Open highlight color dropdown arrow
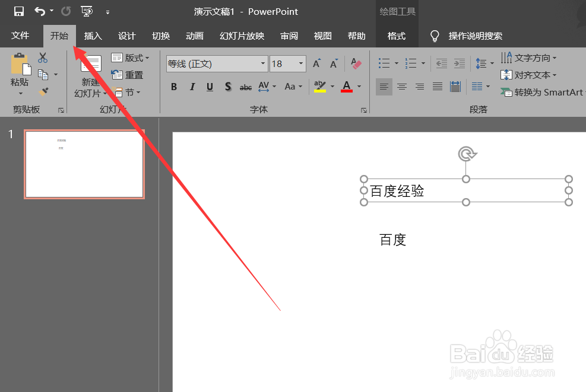This screenshot has height=392, width=586. click(332, 87)
